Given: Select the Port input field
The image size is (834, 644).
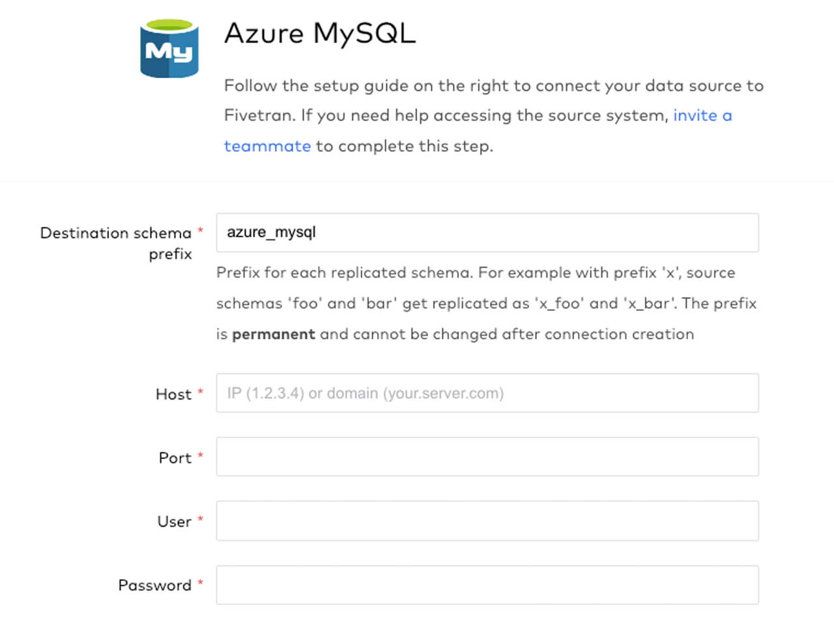Looking at the screenshot, I should click(x=487, y=457).
